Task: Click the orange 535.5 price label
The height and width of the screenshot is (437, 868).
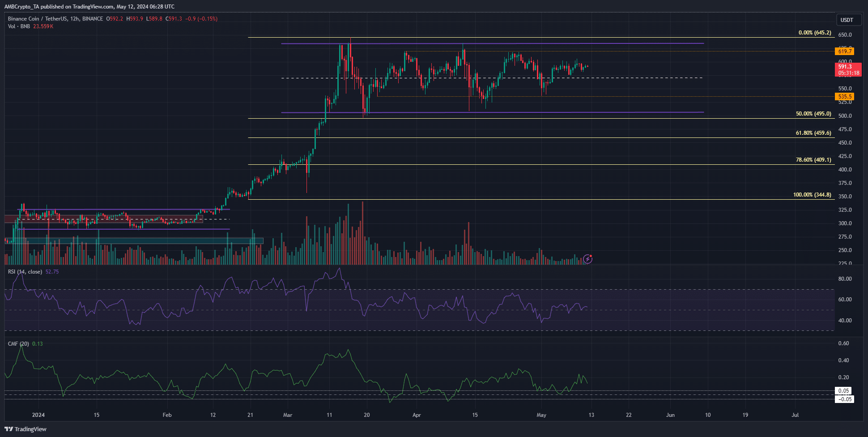Action: (x=845, y=97)
